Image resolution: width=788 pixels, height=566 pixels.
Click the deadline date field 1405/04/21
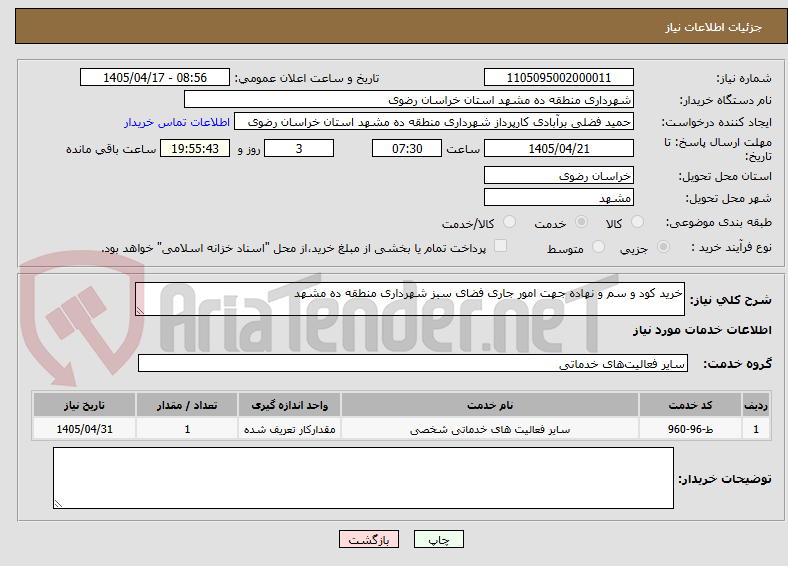[558, 148]
